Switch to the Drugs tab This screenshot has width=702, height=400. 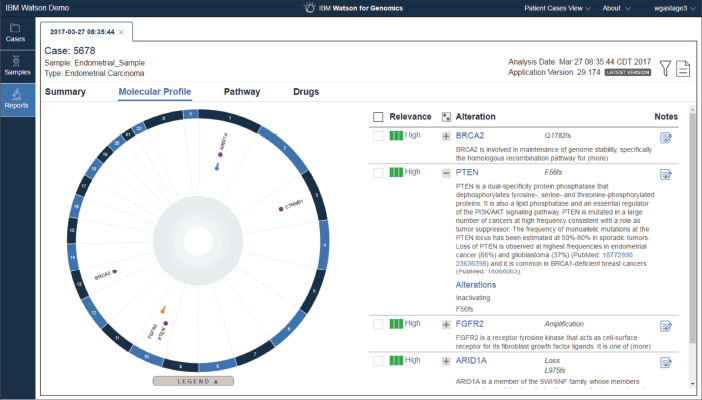(x=306, y=92)
